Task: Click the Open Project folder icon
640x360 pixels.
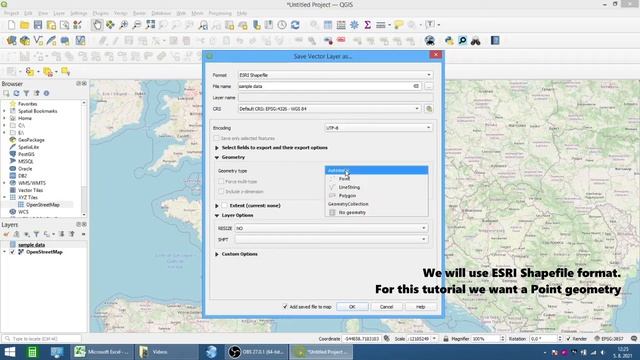Action: click(24, 25)
